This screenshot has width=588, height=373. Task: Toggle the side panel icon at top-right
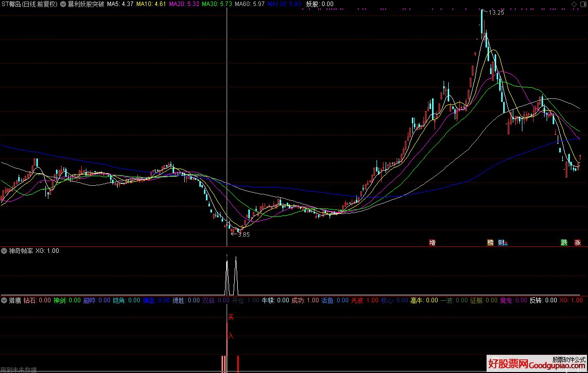tap(583, 4)
